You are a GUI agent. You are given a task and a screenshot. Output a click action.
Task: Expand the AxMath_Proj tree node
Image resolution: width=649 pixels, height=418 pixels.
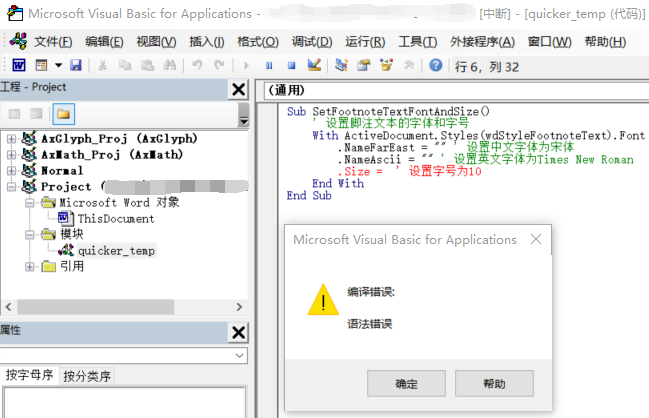coord(11,155)
